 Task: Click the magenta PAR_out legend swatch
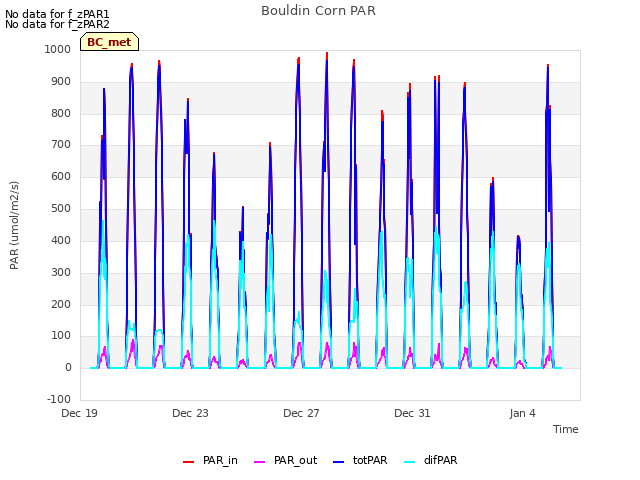click(259, 462)
